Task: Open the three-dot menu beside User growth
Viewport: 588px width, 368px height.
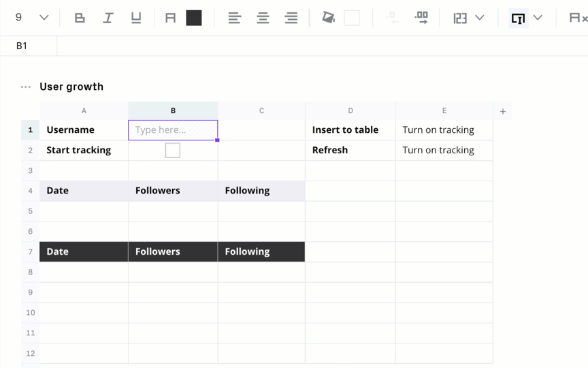Action: point(26,87)
